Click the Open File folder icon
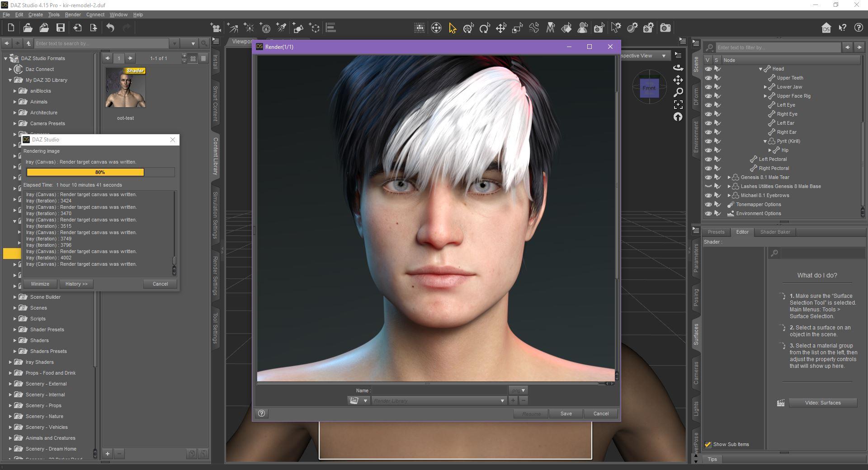The height and width of the screenshot is (470, 868). point(28,28)
